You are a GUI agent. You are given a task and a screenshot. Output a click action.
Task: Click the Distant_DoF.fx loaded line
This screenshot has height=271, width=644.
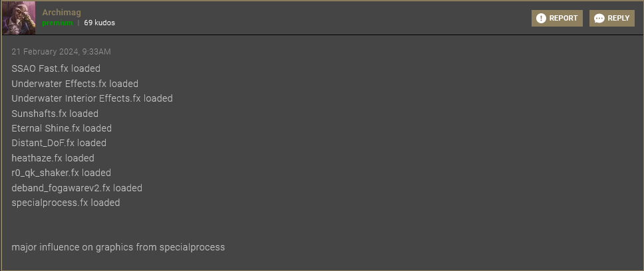pyautogui.click(x=59, y=143)
